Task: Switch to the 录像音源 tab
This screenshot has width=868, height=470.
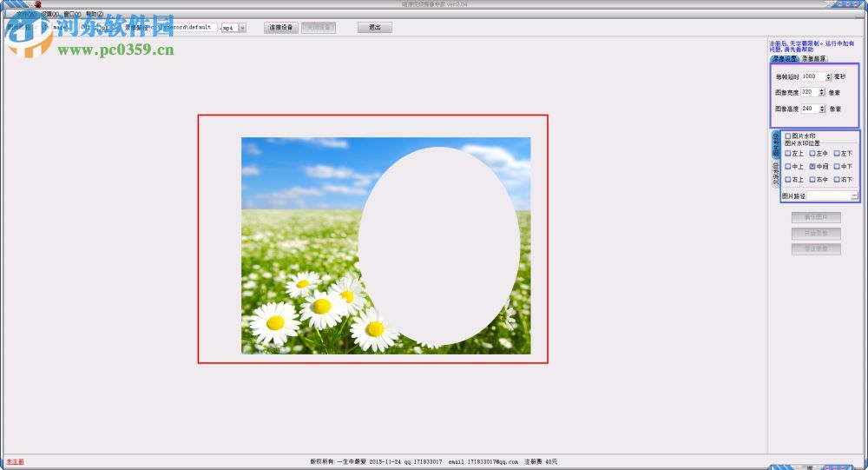Action: [x=812, y=58]
